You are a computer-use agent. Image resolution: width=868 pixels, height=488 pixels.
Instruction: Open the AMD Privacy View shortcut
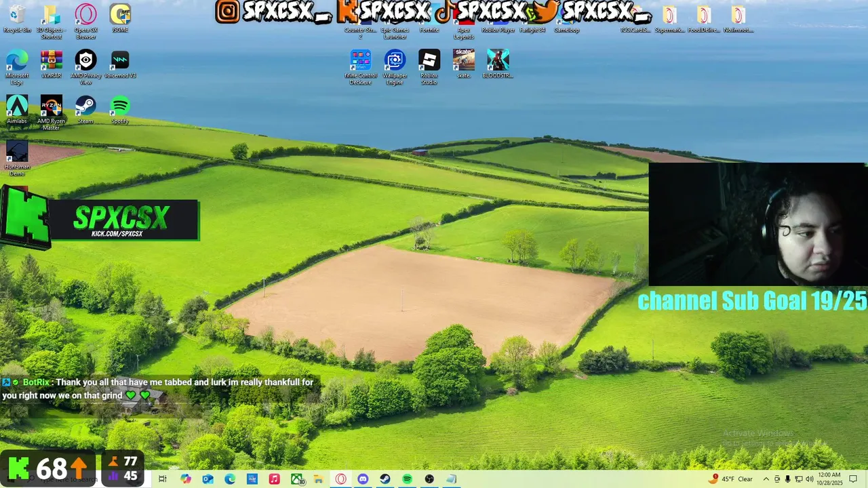(85, 67)
